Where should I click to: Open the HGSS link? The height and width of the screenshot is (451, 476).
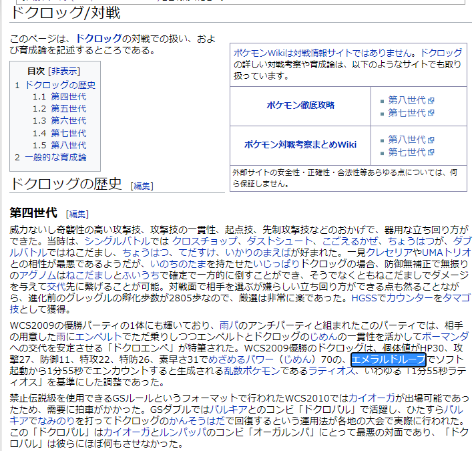pyautogui.click(x=364, y=298)
